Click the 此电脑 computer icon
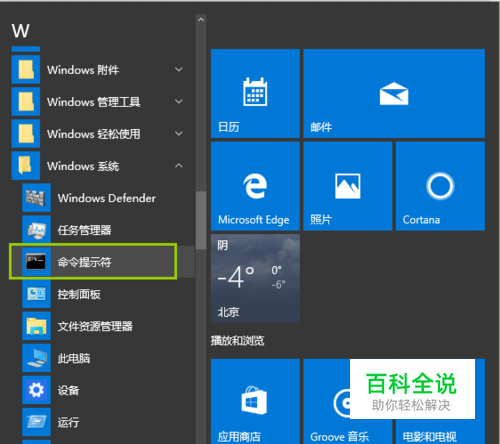Viewport: 500px width, 444px height. pos(36,358)
